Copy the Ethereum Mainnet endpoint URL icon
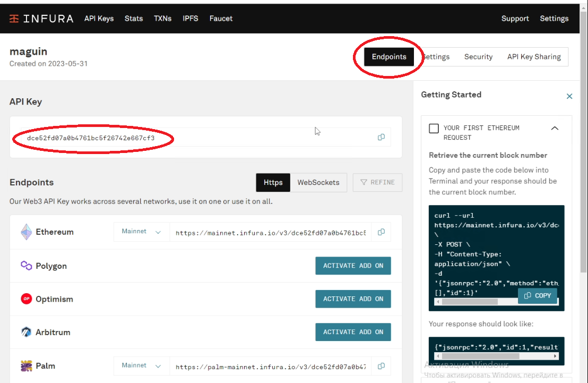Screen dimensions: 588x383 381,232
